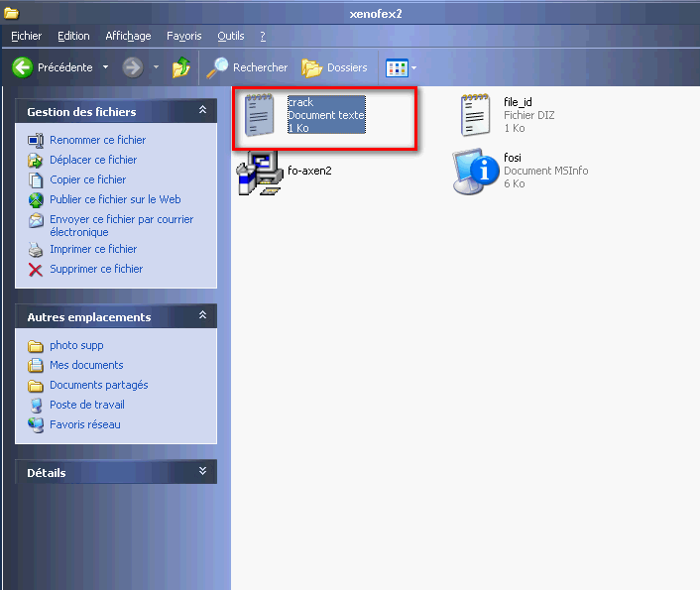This screenshot has height=590, width=700.
Task: Click Envoyer ce fichier par courrier électronique
Action: coord(121,225)
